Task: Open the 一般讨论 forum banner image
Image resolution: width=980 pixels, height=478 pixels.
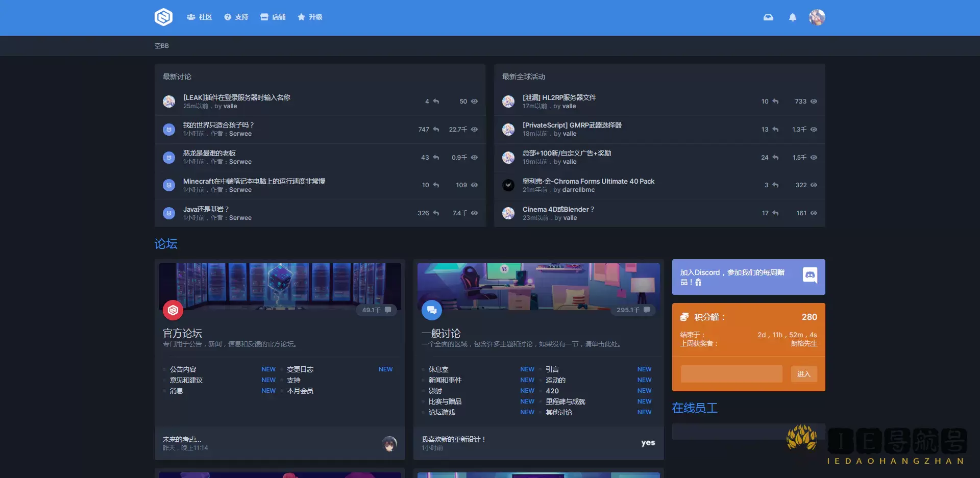Action: (x=538, y=286)
